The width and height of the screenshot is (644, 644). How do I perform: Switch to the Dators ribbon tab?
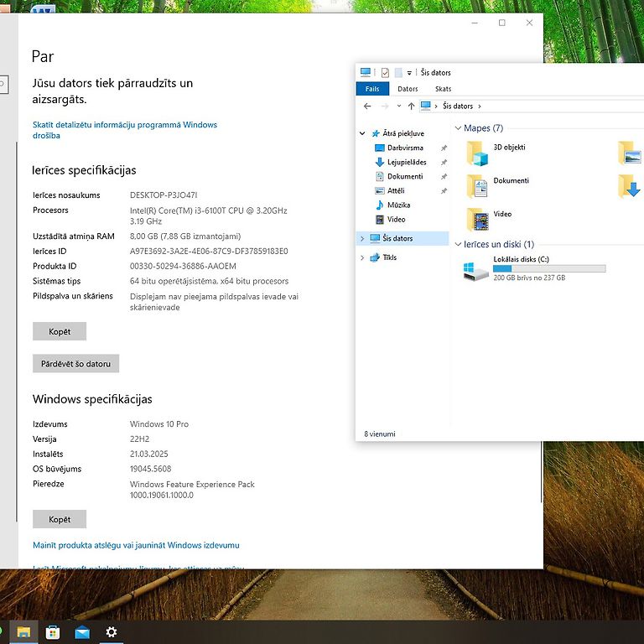(x=408, y=89)
